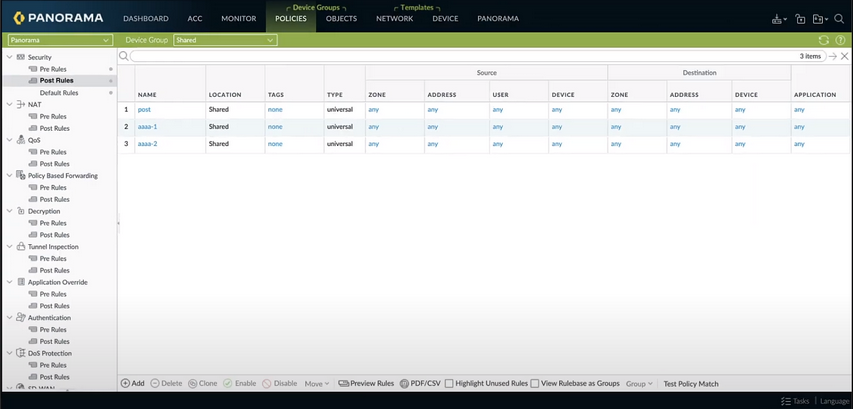Click the Panorama logo icon
Screen dimensions: 853x409
[x=20, y=18]
